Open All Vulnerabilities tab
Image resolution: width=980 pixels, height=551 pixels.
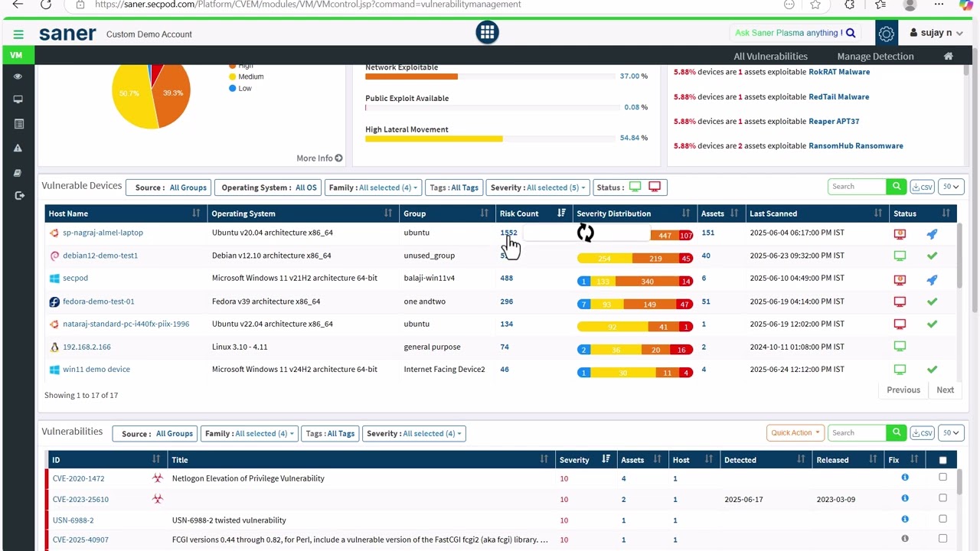pyautogui.click(x=770, y=56)
